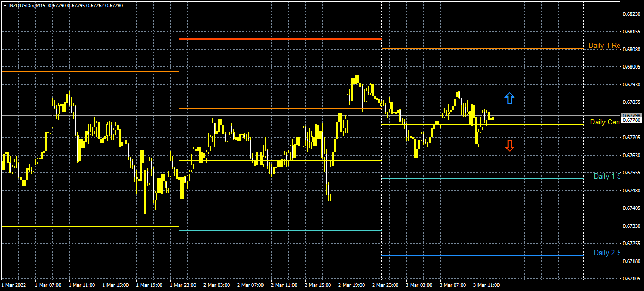Select the orange Daily 1 Resistance line
644x291 pixels.
(482, 48)
